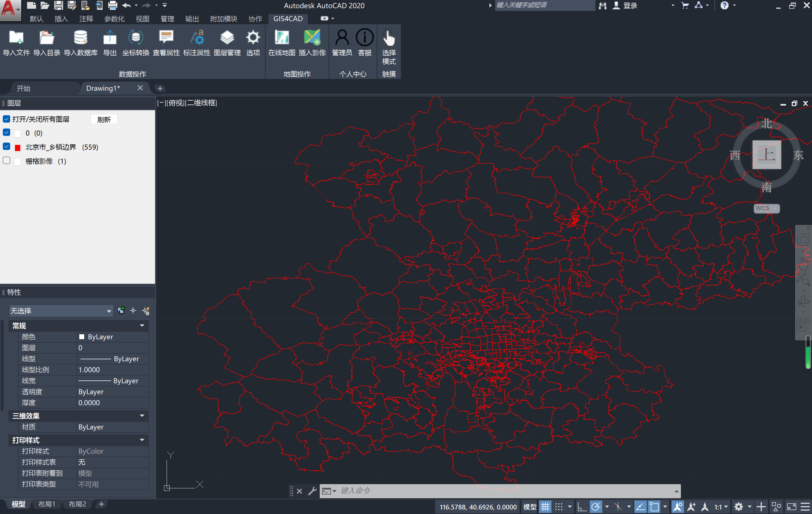Screen dimensions: 812x514
Task: Open the 导入数据库 database import tool
Action: 81,38
